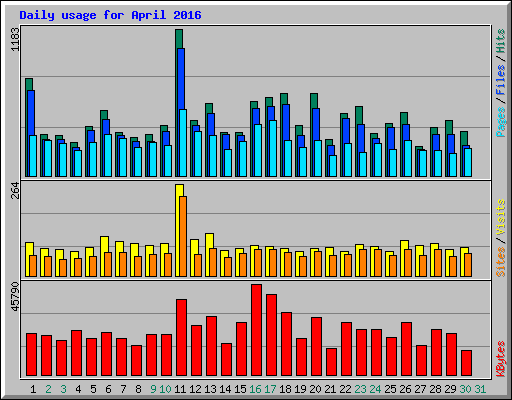Click the orange Sites bar for day 11
Viewport: 512px width, 400px height.
point(183,236)
